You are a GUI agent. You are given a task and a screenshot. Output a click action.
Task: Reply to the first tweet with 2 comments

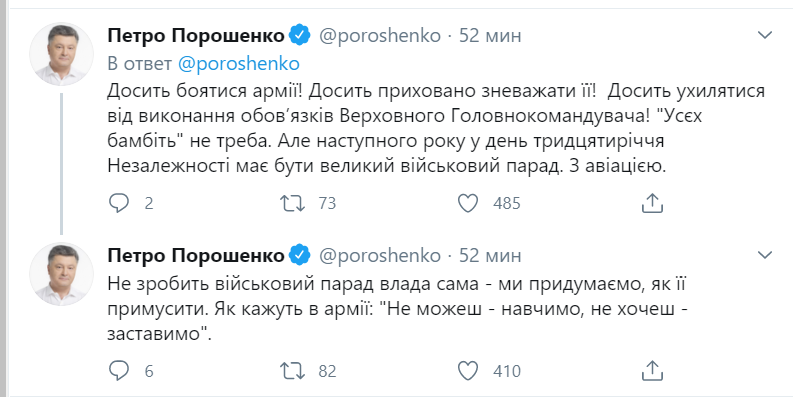click(x=119, y=203)
